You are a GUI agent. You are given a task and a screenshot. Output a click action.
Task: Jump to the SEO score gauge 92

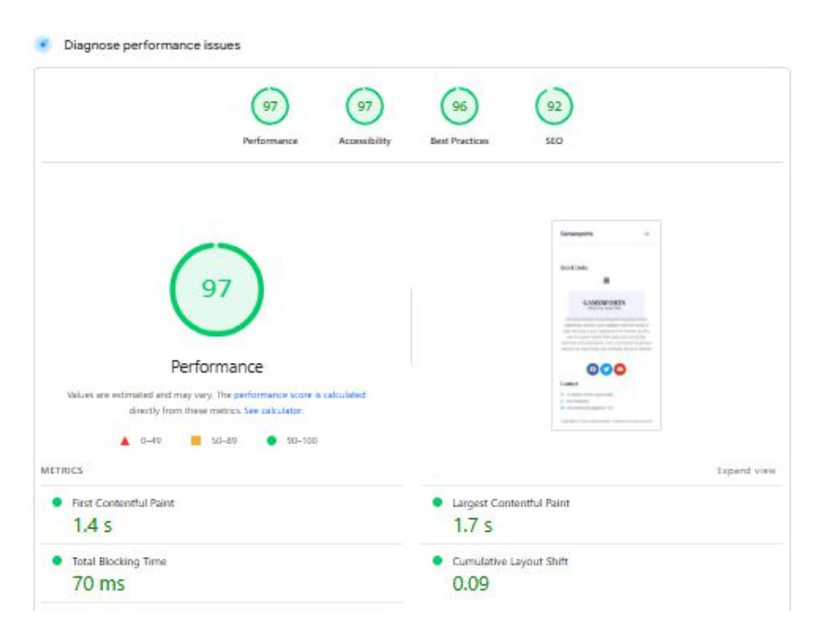pos(554,106)
